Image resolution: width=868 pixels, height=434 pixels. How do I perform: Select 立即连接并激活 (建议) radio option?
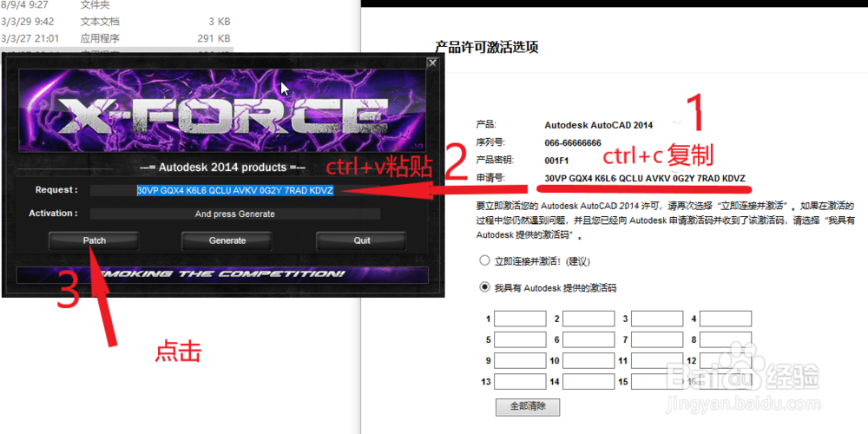coord(484,260)
